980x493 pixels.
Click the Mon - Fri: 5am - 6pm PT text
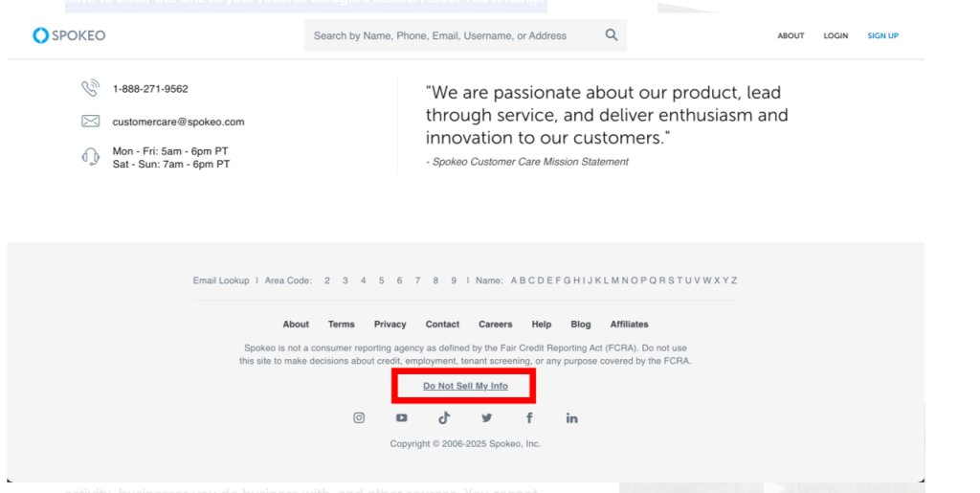170,151
